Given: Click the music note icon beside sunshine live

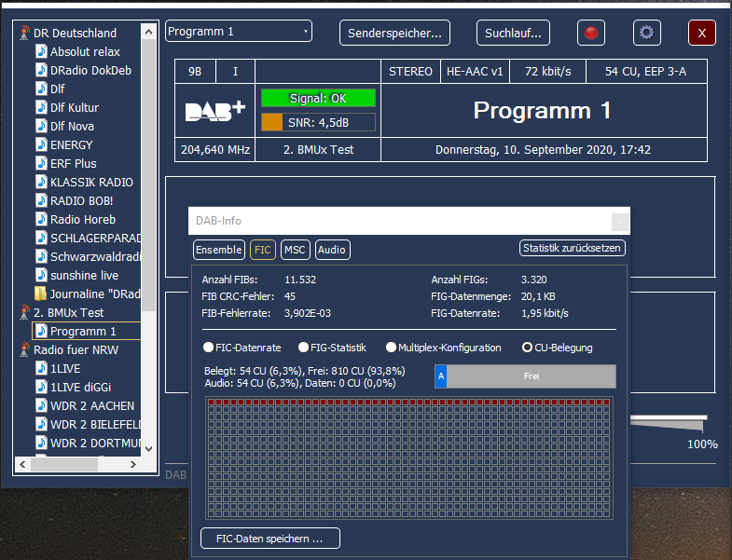Looking at the screenshot, I should click(x=41, y=275).
